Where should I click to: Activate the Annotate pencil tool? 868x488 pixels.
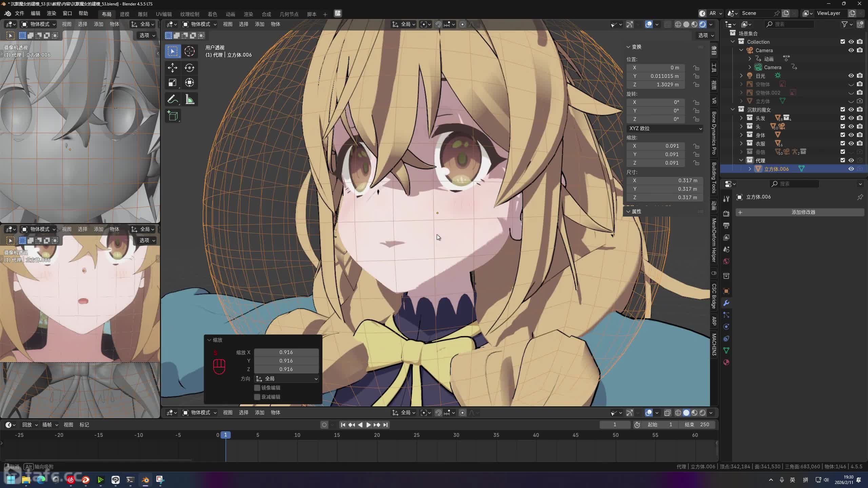tap(172, 100)
